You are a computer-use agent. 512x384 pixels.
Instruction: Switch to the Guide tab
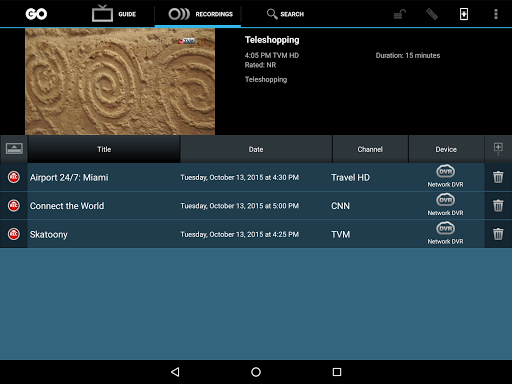coord(114,14)
